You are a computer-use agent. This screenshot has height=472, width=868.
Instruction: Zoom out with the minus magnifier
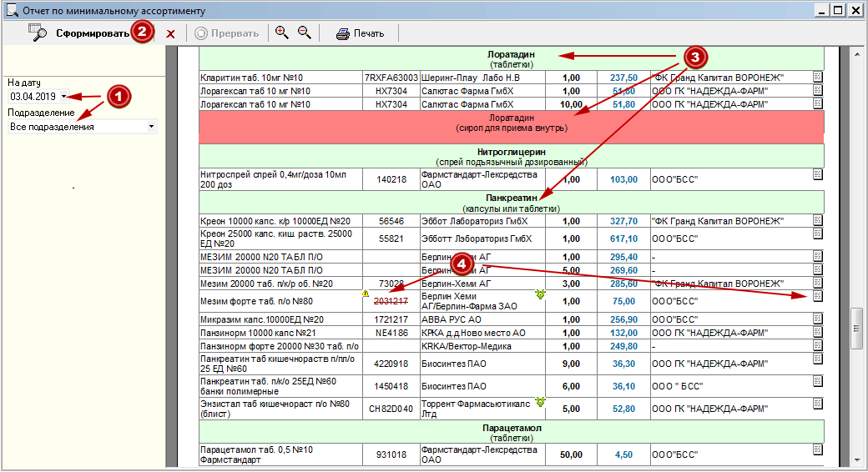click(305, 33)
